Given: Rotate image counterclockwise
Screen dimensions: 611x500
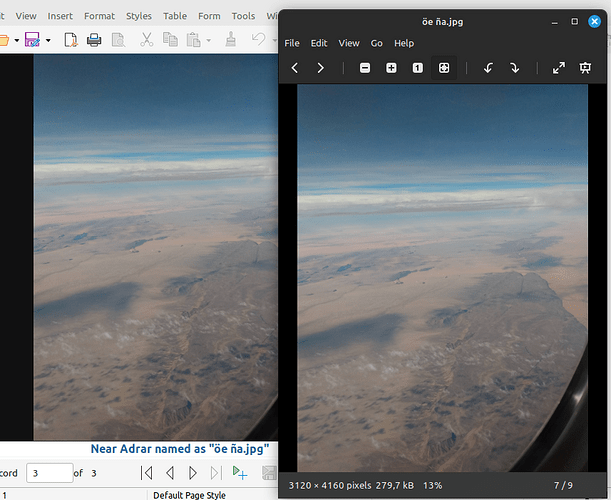Looking at the screenshot, I should (488, 68).
